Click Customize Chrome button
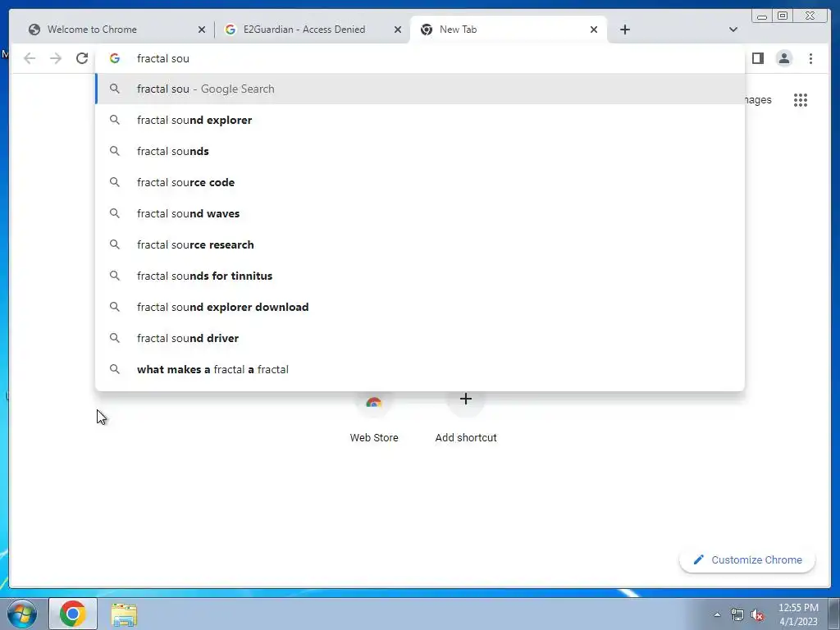This screenshot has width=840, height=630. [747, 559]
